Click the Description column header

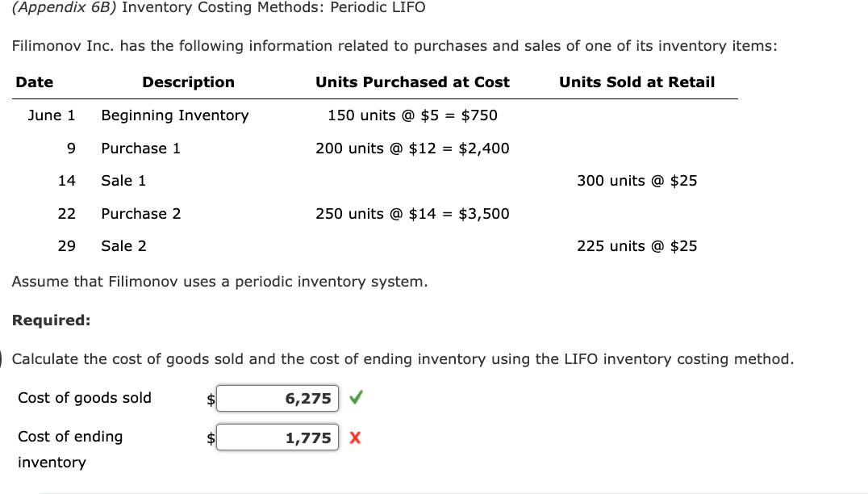pos(189,82)
